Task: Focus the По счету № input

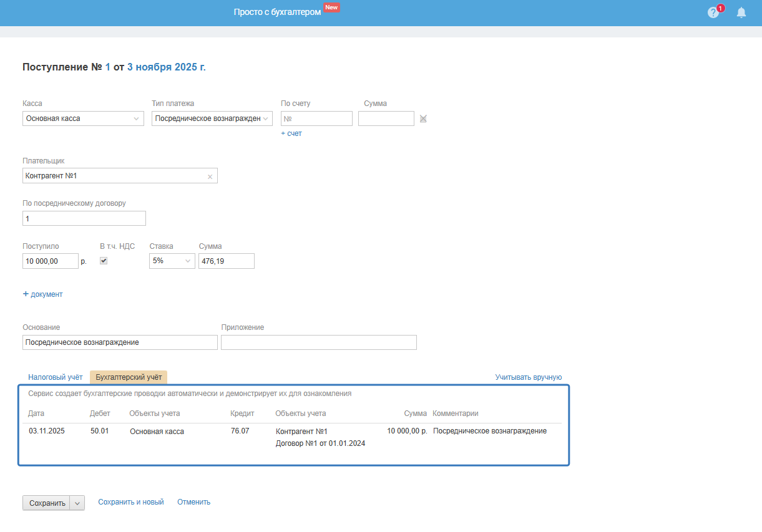Action: (x=316, y=118)
